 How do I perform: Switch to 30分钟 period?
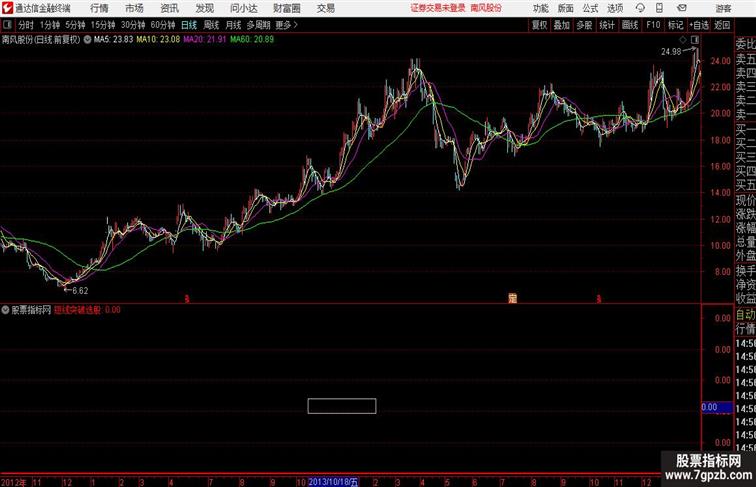133,25
